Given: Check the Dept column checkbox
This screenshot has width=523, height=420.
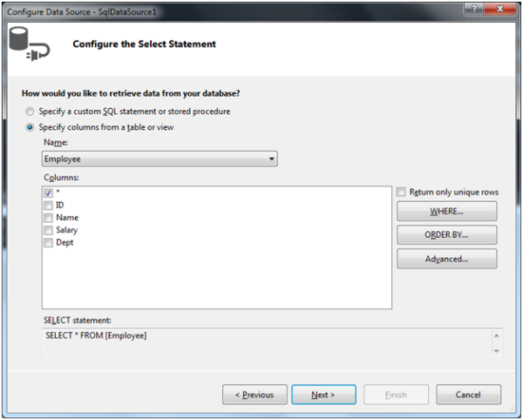Looking at the screenshot, I should [49, 243].
